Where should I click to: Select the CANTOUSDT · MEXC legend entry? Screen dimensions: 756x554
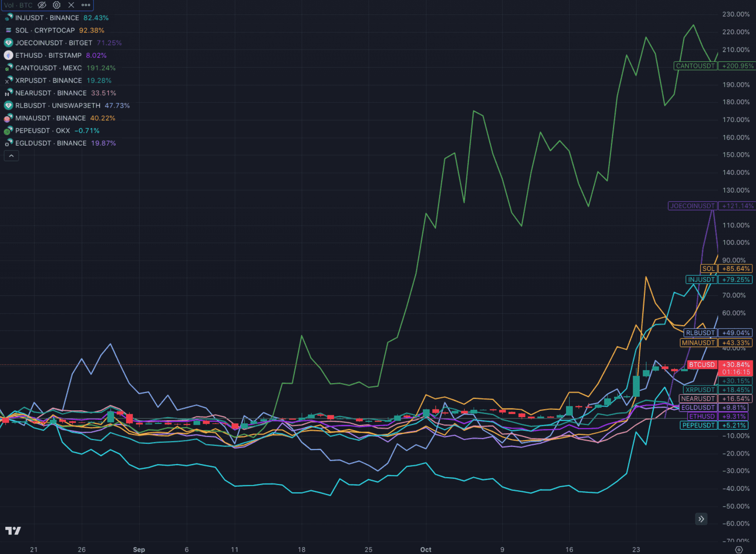(48, 68)
